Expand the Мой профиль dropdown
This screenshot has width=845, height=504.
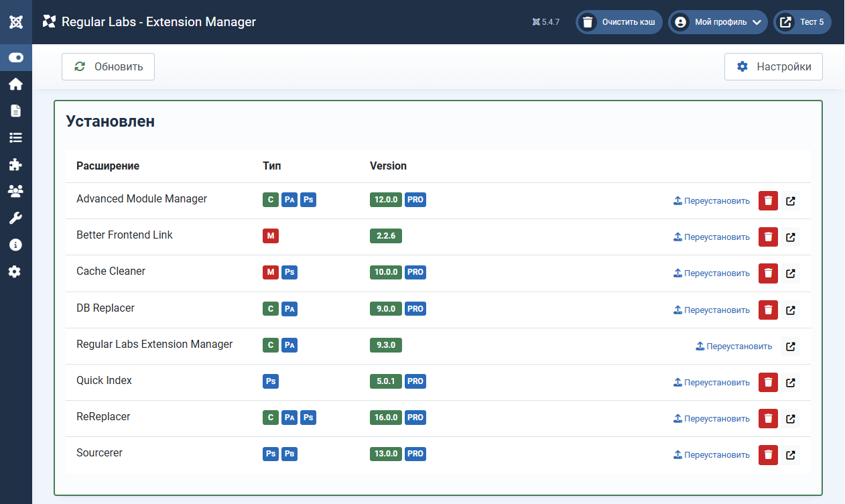[718, 22]
